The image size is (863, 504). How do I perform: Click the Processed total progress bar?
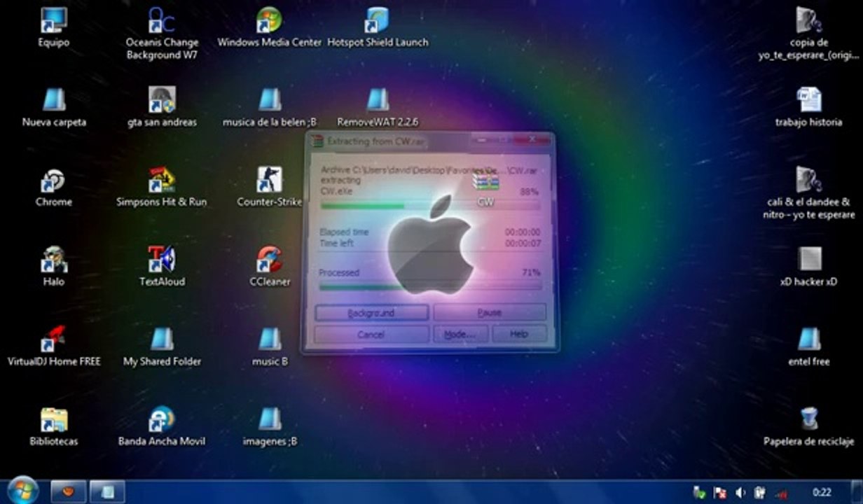pos(430,286)
